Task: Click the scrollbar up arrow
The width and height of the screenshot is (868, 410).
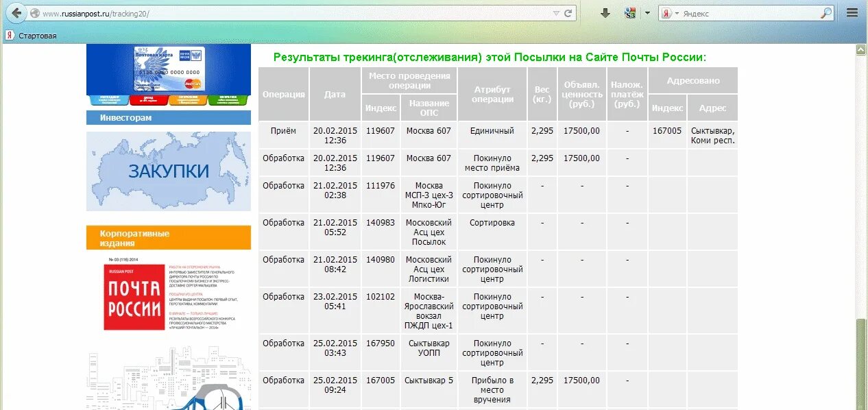Action: pyautogui.click(x=862, y=49)
